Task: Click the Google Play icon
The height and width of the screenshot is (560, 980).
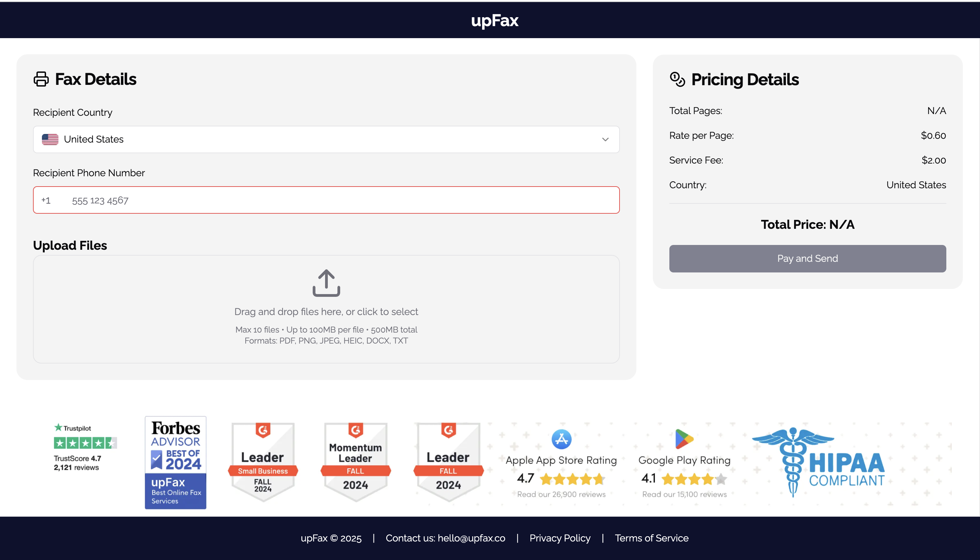Action: [684, 439]
